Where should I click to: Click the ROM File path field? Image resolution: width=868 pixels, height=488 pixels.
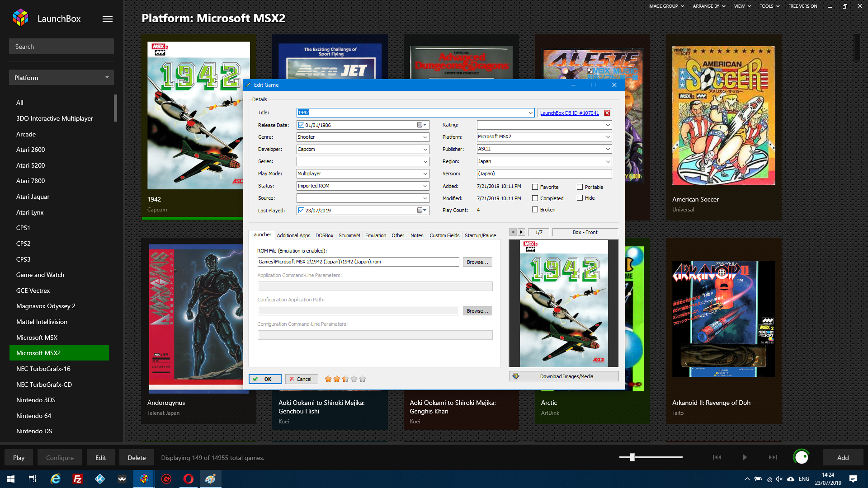coord(358,262)
